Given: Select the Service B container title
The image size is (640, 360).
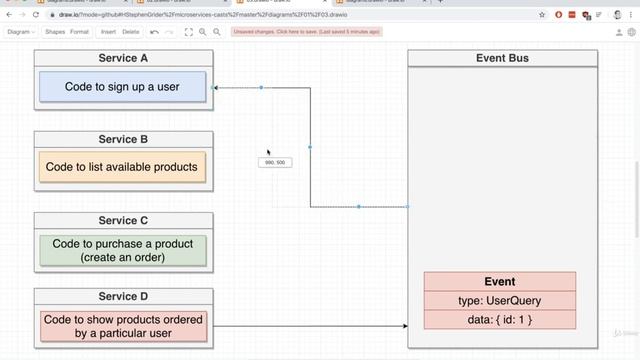Looking at the screenshot, I should 123,139.
